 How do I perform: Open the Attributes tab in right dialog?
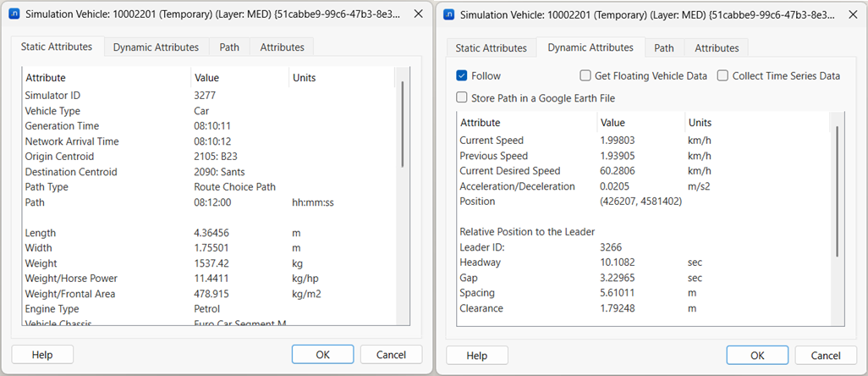pyautogui.click(x=717, y=48)
